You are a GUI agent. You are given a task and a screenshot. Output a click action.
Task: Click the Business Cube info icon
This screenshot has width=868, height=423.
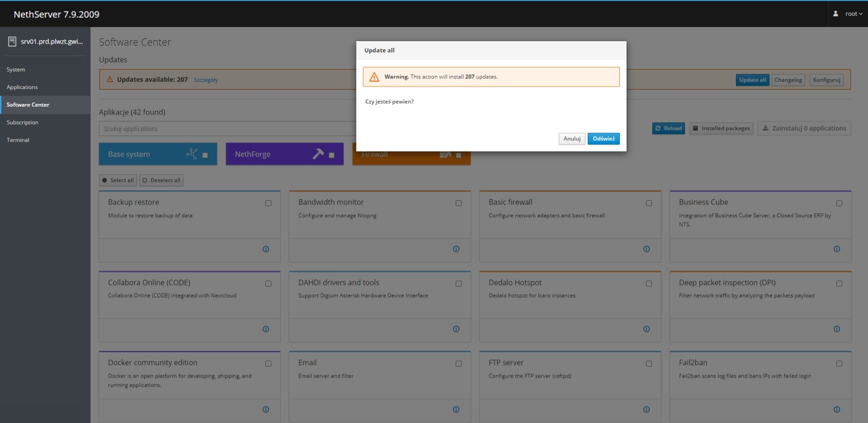[837, 249]
